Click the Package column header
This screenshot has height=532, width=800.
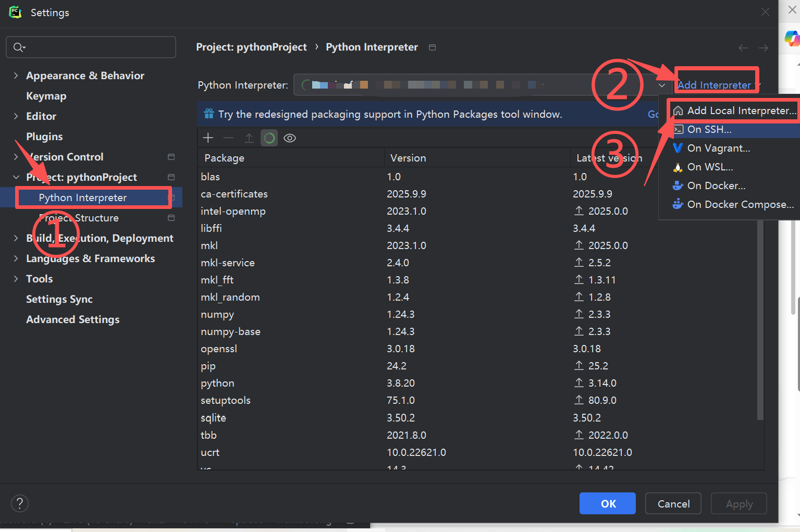291,158
